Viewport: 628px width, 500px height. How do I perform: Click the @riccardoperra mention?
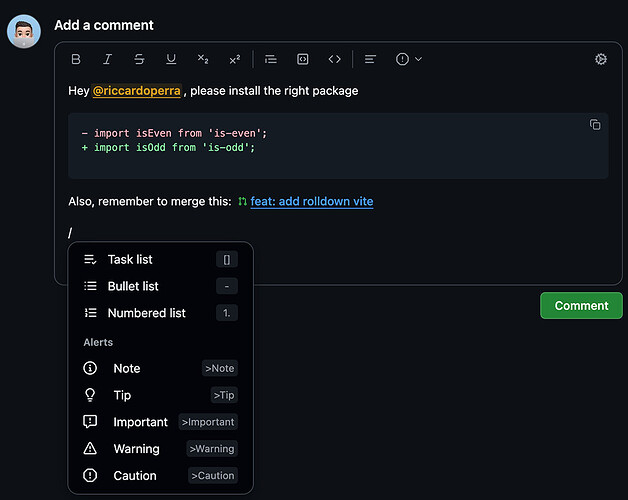[137, 91]
